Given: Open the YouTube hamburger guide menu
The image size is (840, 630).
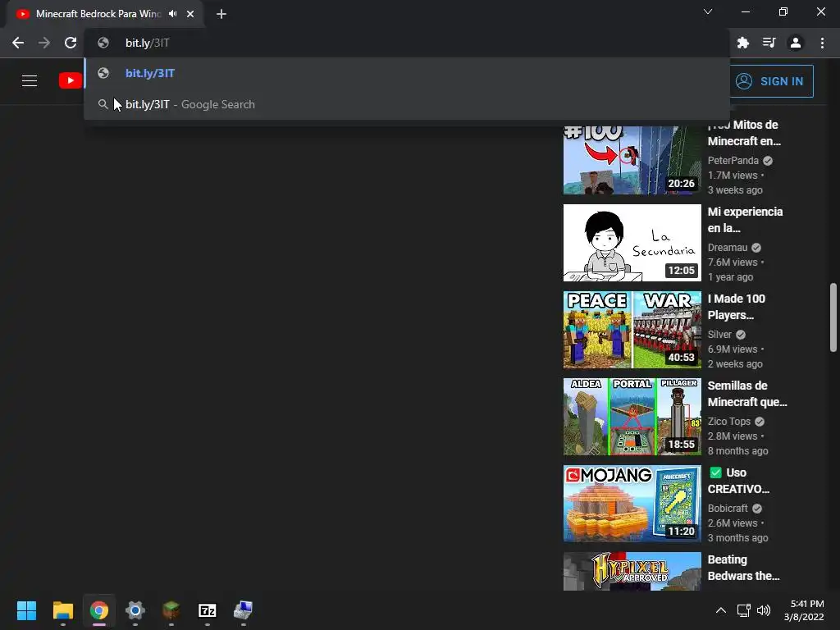Looking at the screenshot, I should (x=30, y=81).
